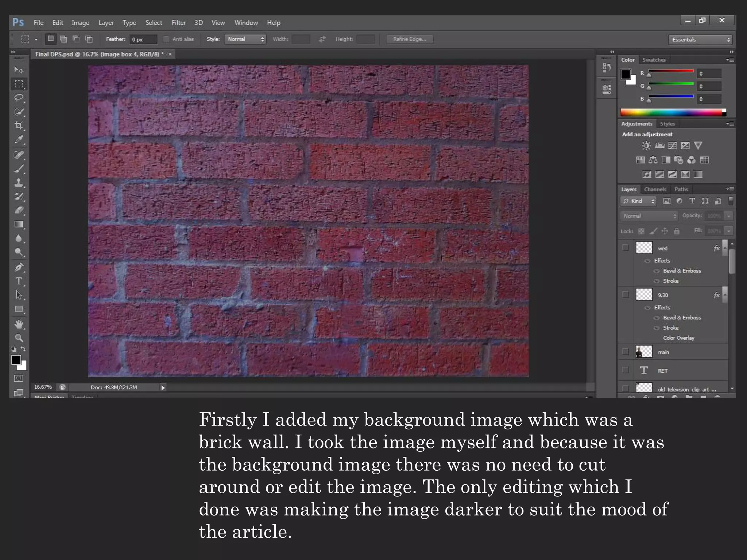The width and height of the screenshot is (747, 560).
Task: Select the Move tool
Action: (19, 70)
